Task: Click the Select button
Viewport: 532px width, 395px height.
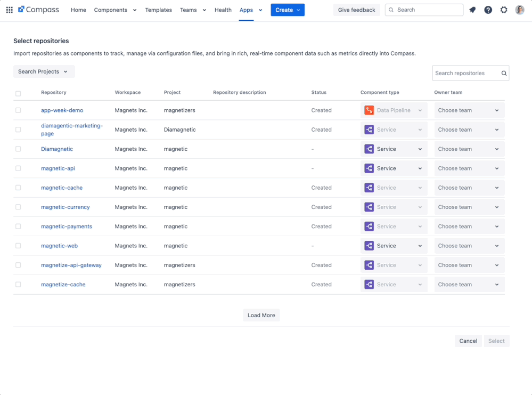Action: pos(496,341)
